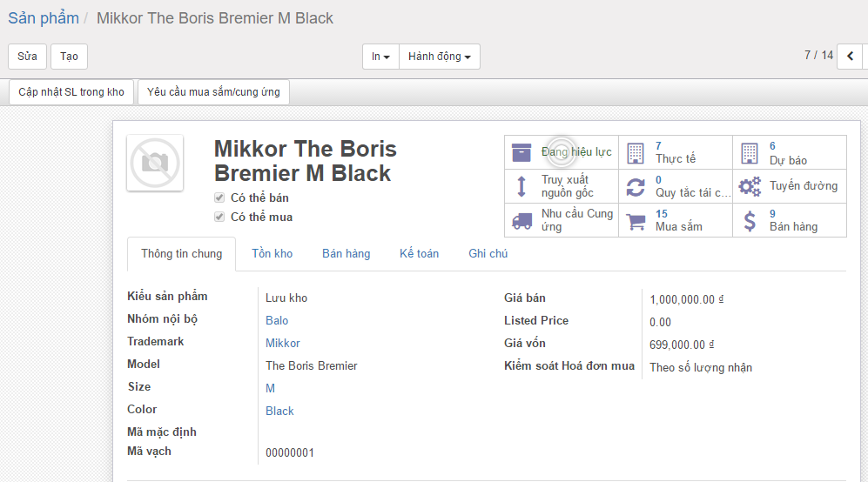This screenshot has height=482, width=868.
Task: Click the truck icon for Nhu cầu Cung ứng
Action: [522, 221]
